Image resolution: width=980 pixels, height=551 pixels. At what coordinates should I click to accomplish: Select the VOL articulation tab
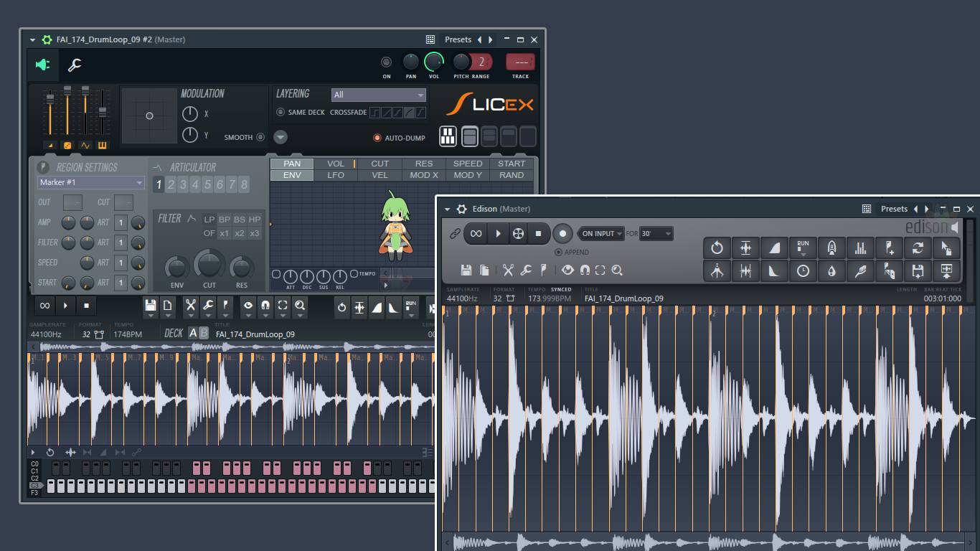click(x=336, y=164)
